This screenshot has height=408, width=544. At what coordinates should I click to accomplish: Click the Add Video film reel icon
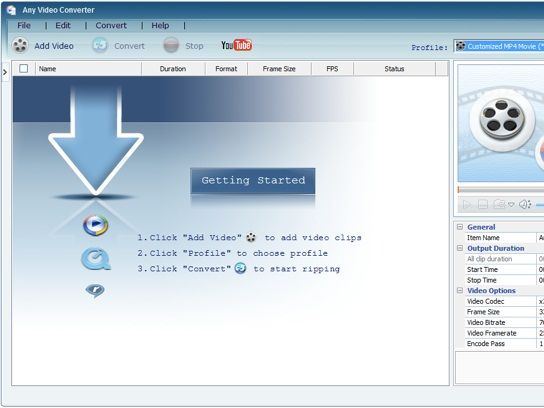(x=20, y=45)
